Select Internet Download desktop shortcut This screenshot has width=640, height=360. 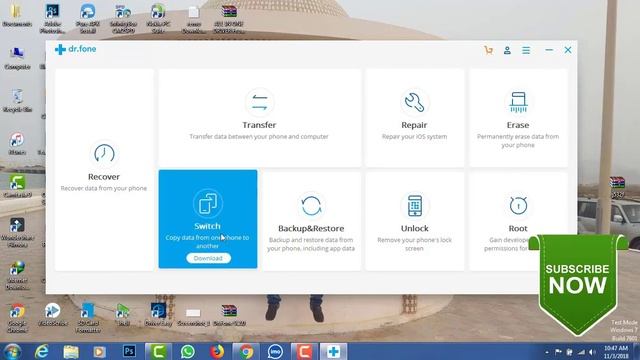[x=17, y=276]
